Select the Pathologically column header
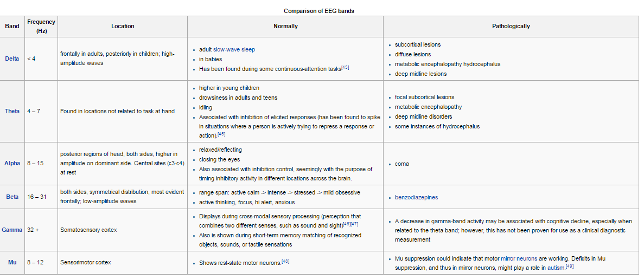The height and width of the screenshot is (279, 644). point(511,26)
